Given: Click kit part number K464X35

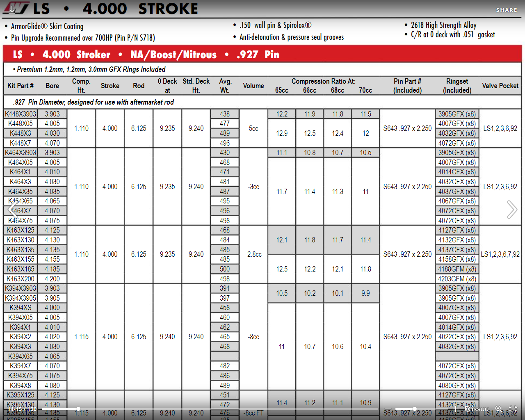Looking at the screenshot, I should click(21, 192).
